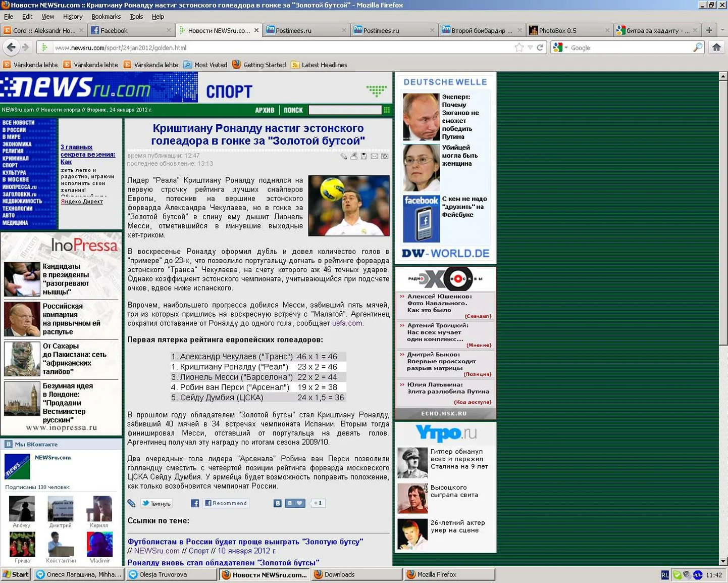Click the VKontakte square share icon
728x583 pixels.
(278, 503)
